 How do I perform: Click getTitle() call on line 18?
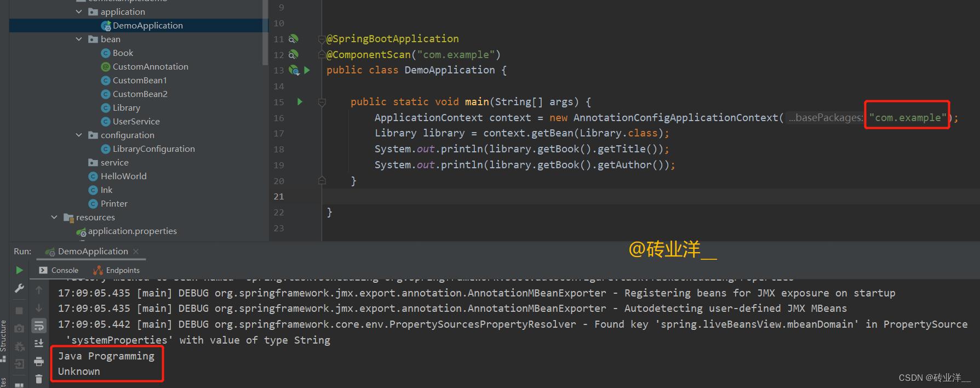[627, 149]
